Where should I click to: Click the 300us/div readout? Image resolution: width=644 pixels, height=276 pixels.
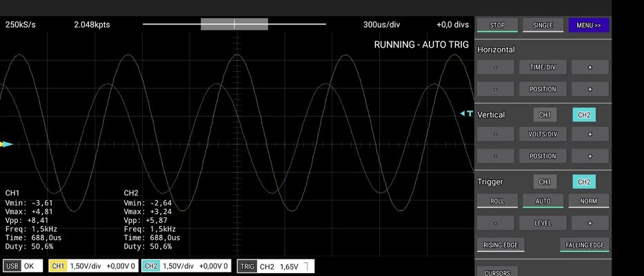381,25
